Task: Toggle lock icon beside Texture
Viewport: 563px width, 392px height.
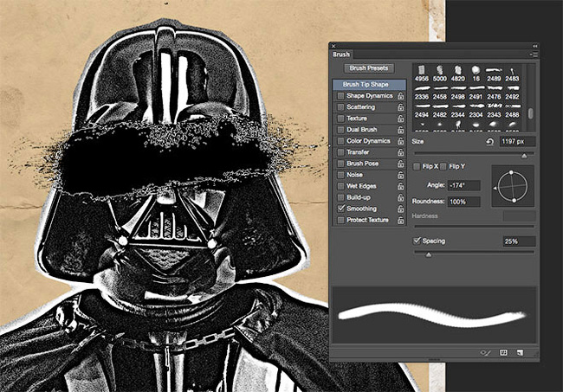Action: (401, 119)
